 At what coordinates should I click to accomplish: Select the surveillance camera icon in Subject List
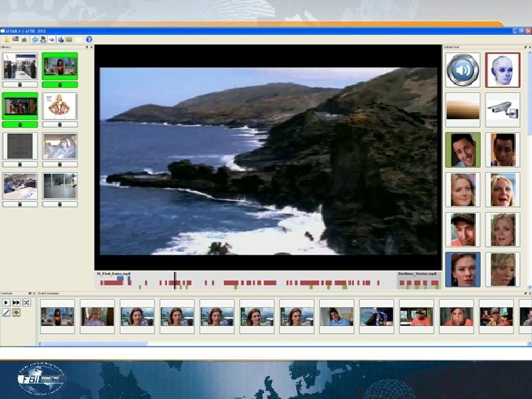click(502, 110)
